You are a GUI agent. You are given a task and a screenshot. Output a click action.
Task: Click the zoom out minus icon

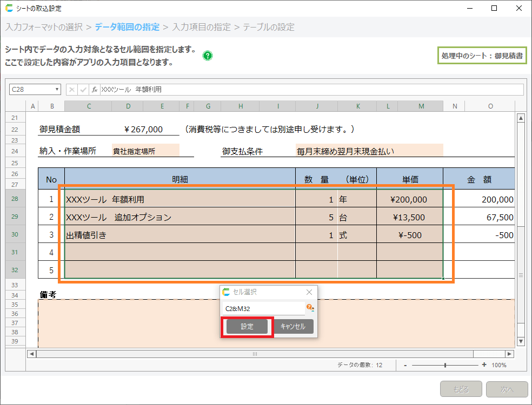coord(405,365)
